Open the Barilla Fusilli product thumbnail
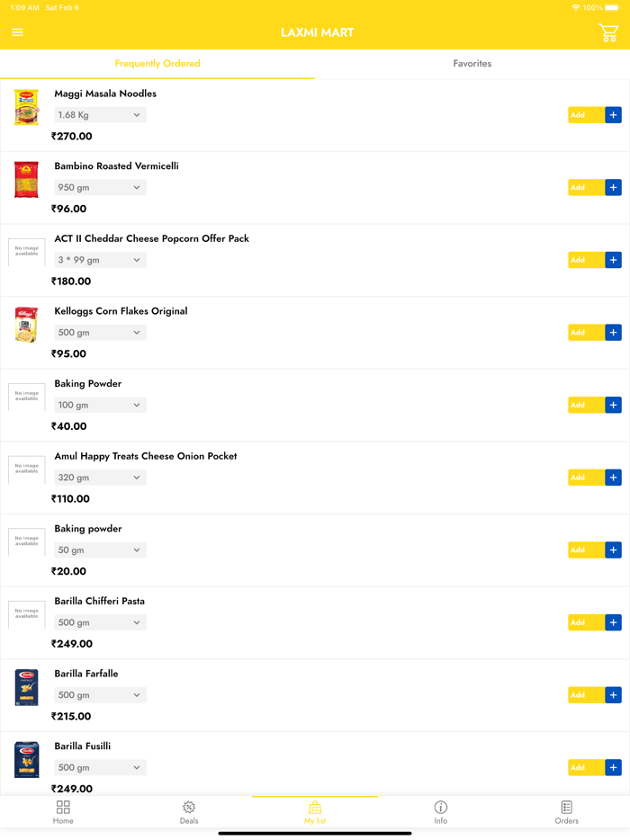 27,760
